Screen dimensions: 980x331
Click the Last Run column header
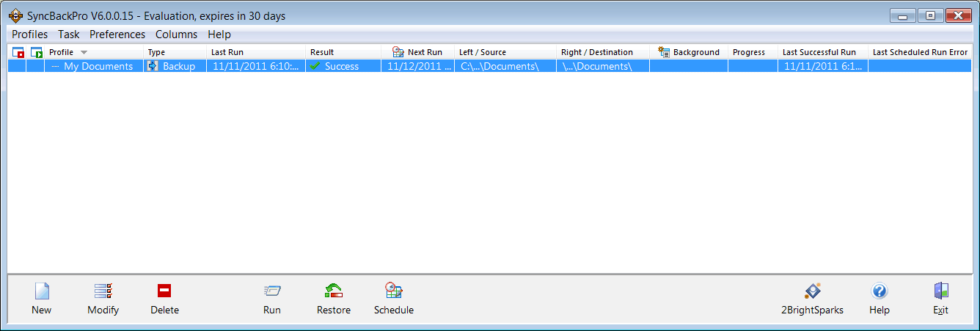[256, 52]
